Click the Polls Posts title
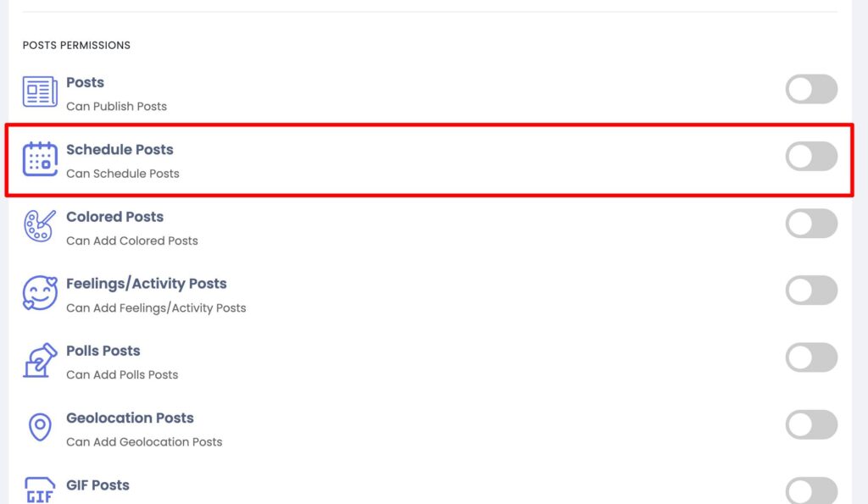 pyautogui.click(x=103, y=351)
